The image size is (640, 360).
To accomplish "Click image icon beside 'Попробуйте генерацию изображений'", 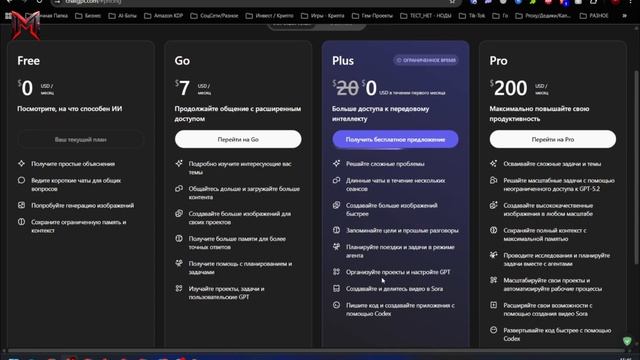I will pyautogui.click(x=21, y=205).
